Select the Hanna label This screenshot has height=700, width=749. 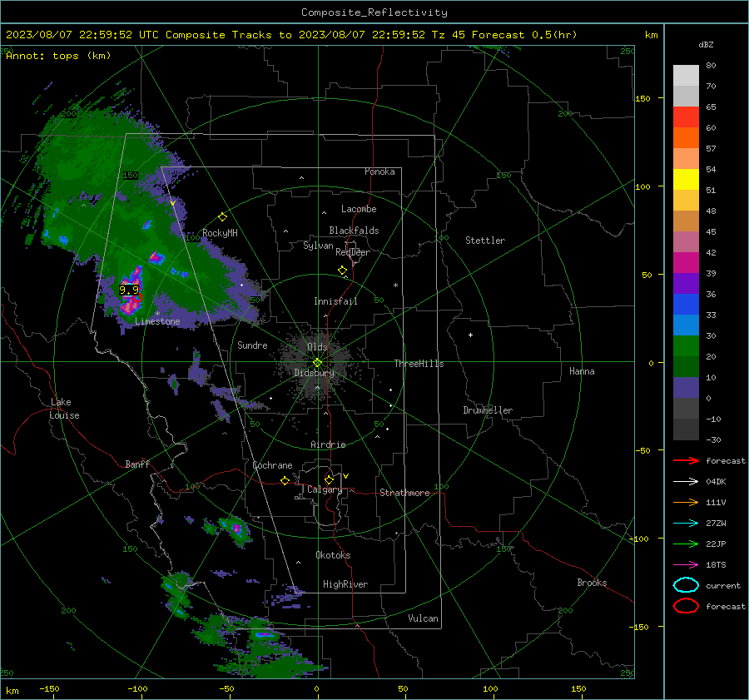[x=582, y=371]
